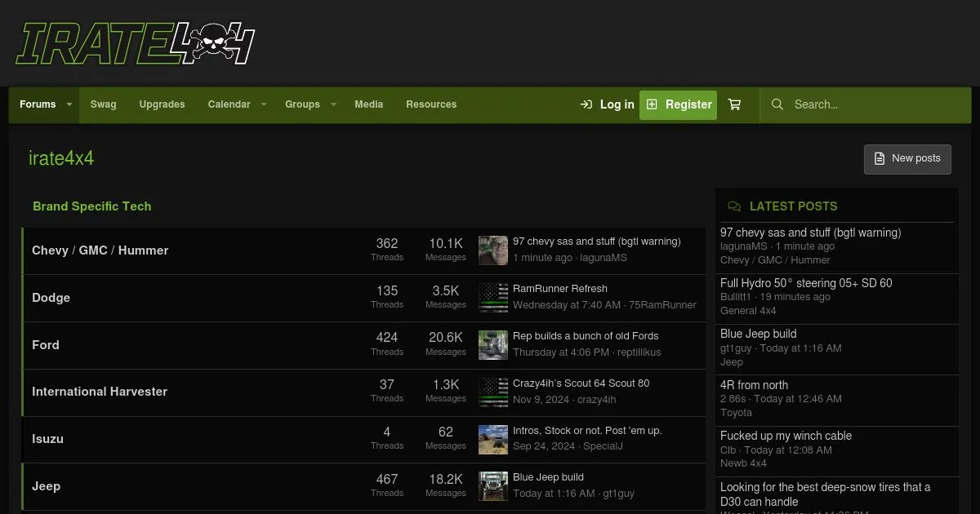
Task: Open the winch cable thread in Latest Posts
Action: [786, 436]
